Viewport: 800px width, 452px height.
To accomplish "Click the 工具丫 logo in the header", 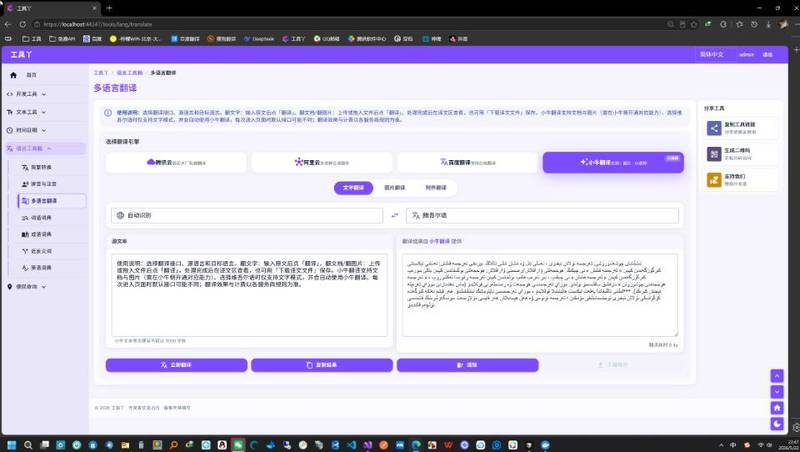I will coord(21,54).
